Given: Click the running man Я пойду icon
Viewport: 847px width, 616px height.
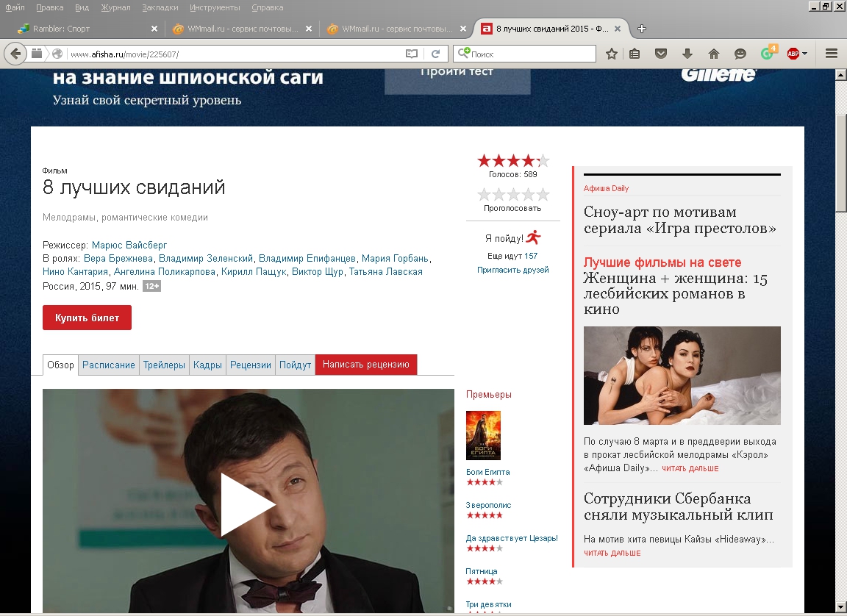Looking at the screenshot, I should click(534, 237).
